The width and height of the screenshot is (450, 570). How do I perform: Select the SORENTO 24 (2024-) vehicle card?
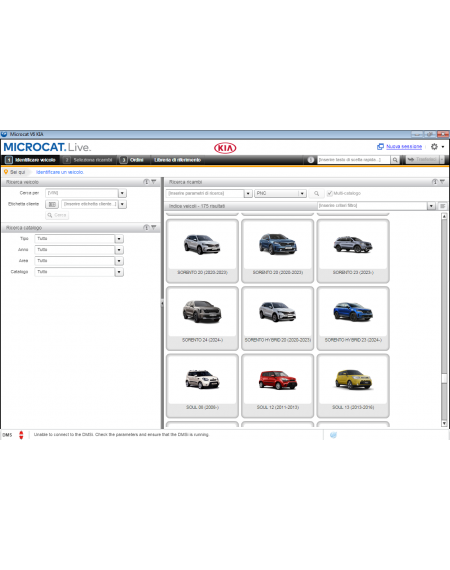[202, 318]
